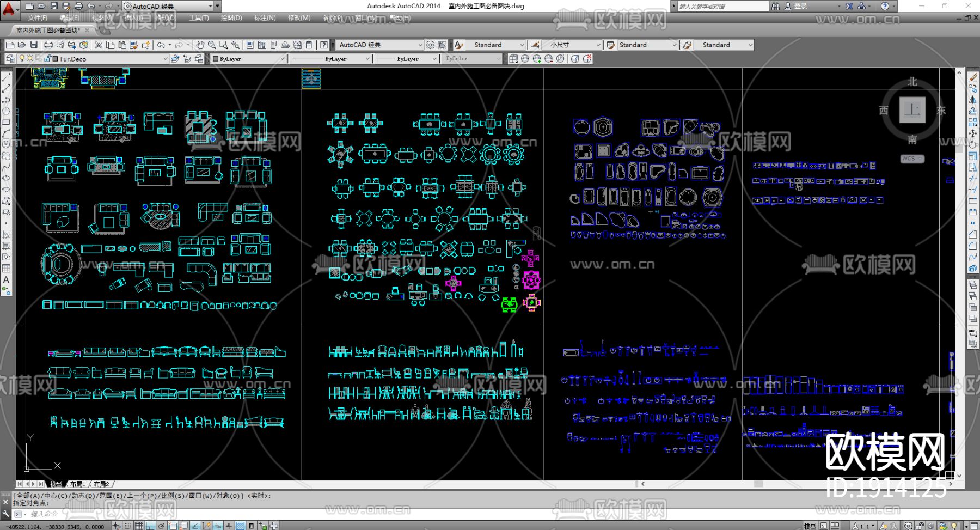Select the Line tool in draw toolbar
This screenshot has height=530, width=980.
7,77
